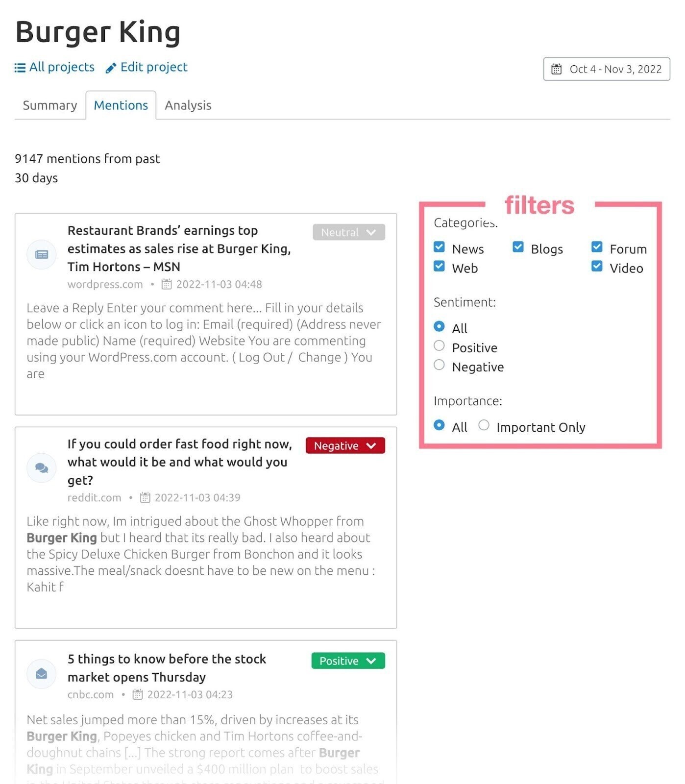The image size is (685, 784).
Task: Open the Restaurant Brands' earnings article title
Action: tap(179, 248)
